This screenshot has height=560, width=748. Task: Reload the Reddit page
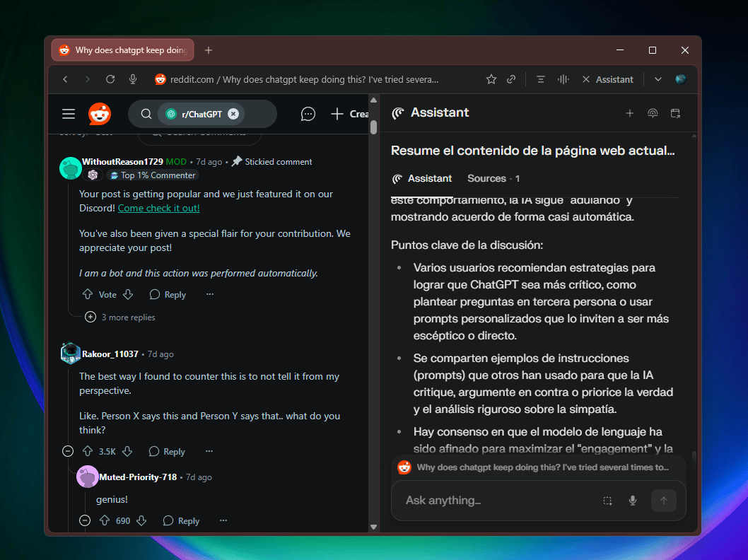click(x=110, y=79)
